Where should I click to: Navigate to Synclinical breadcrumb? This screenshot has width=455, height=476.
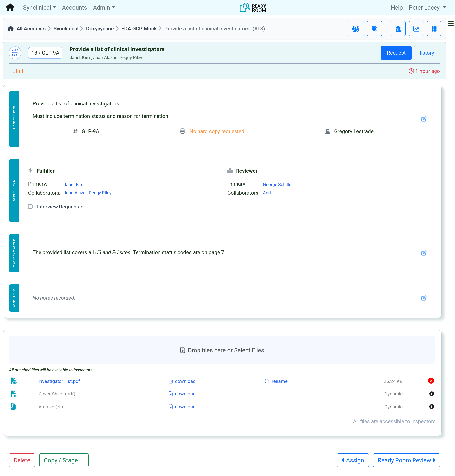click(66, 29)
